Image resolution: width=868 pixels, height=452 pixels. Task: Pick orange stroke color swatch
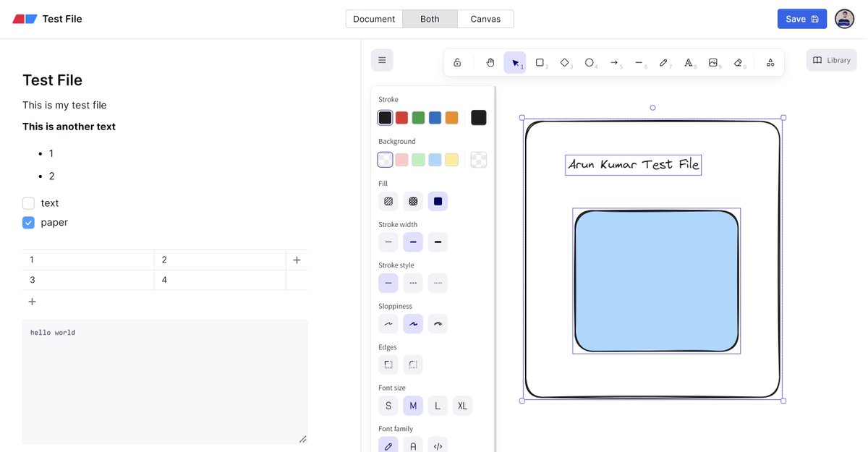coord(451,118)
